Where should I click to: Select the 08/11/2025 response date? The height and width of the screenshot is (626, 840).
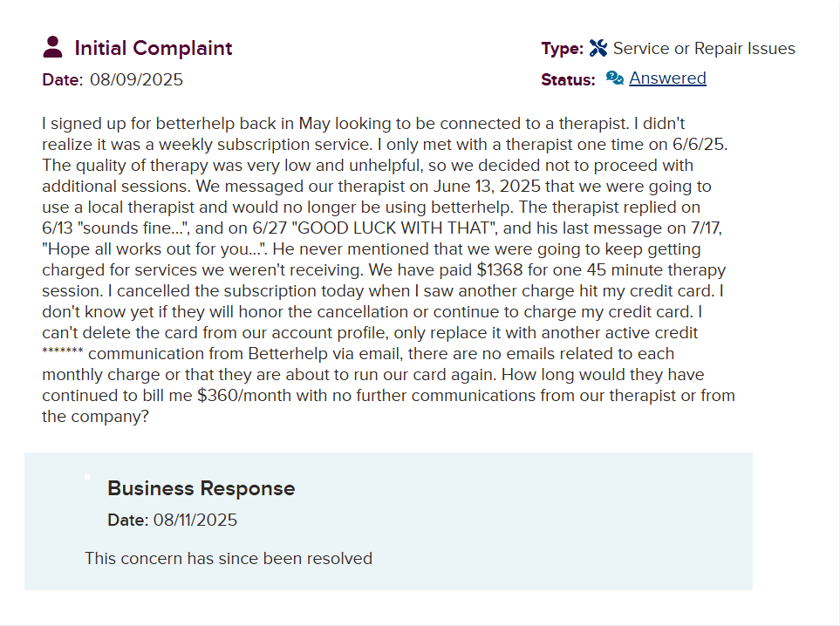point(195,521)
